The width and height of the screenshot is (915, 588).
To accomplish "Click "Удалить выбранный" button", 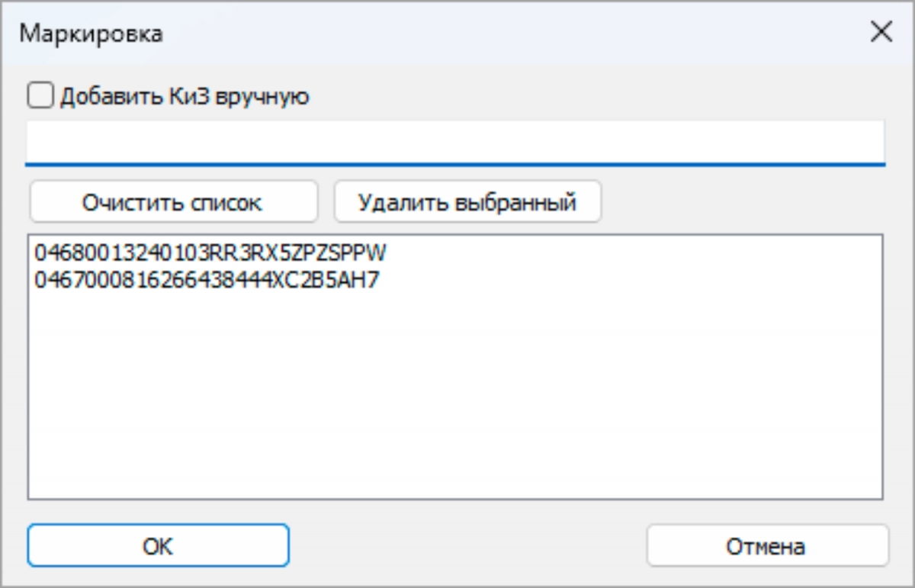I will tap(467, 202).
